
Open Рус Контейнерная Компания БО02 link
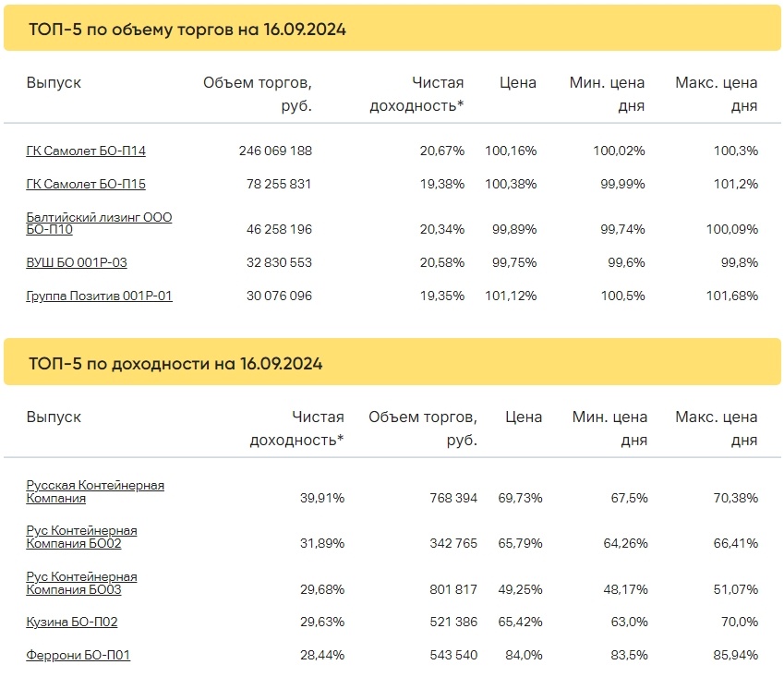pos(81,537)
